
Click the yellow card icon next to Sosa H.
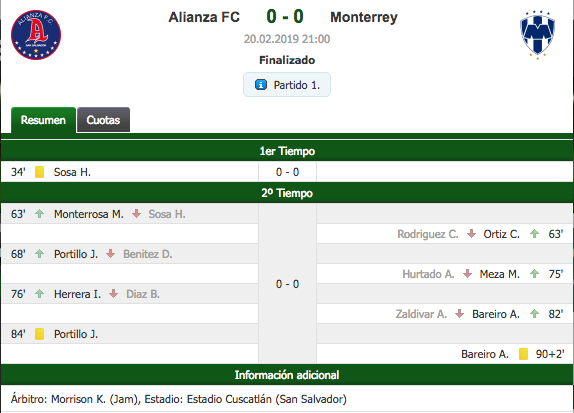click(x=40, y=172)
